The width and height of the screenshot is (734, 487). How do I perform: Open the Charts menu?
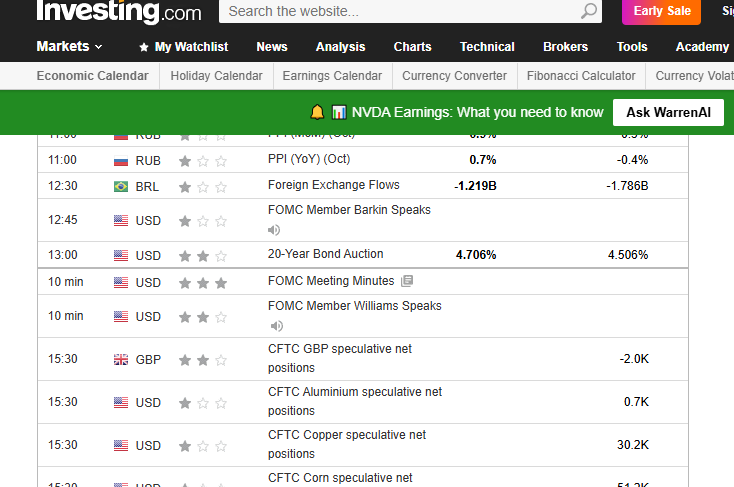412,47
